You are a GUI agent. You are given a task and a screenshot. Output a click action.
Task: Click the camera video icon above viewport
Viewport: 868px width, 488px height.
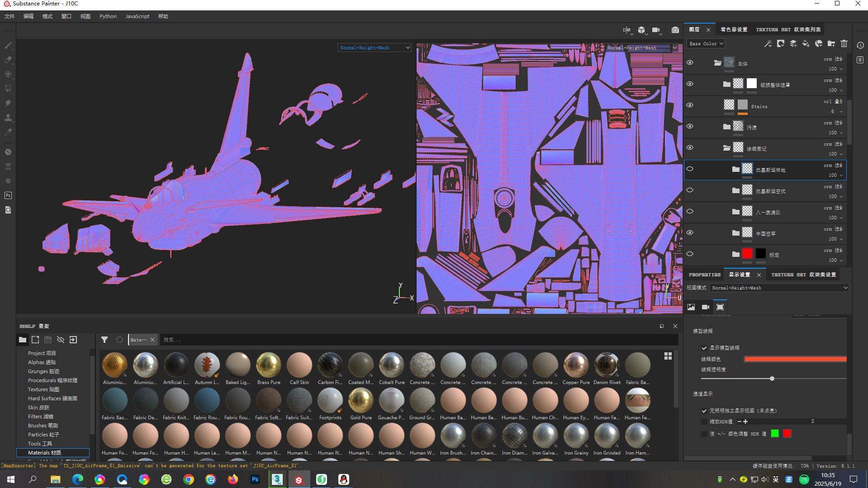click(657, 30)
